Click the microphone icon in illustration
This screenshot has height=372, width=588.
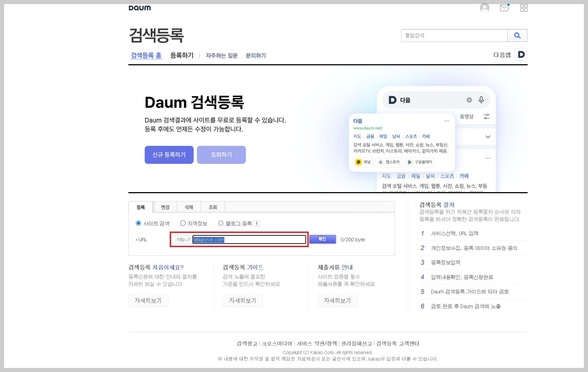coord(481,100)
